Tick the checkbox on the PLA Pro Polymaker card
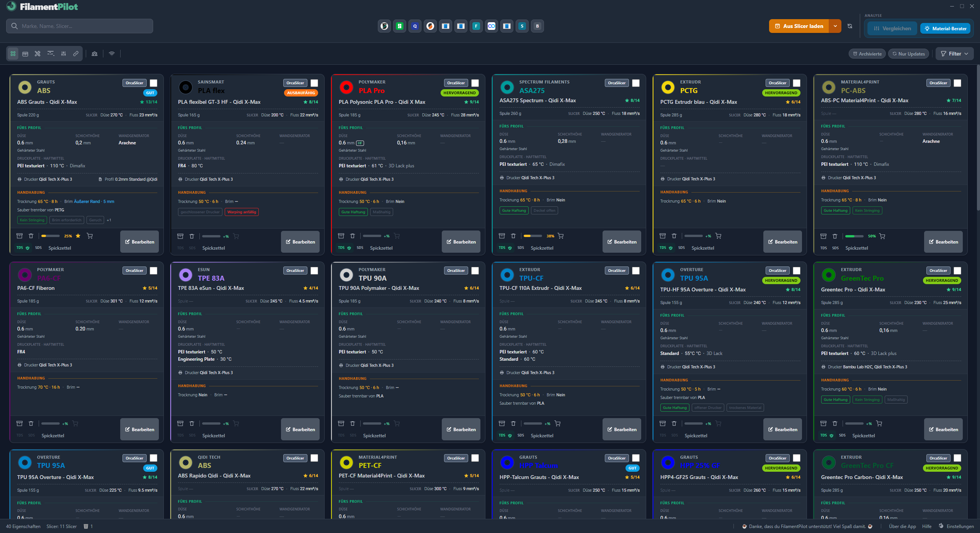 point(475,83)
